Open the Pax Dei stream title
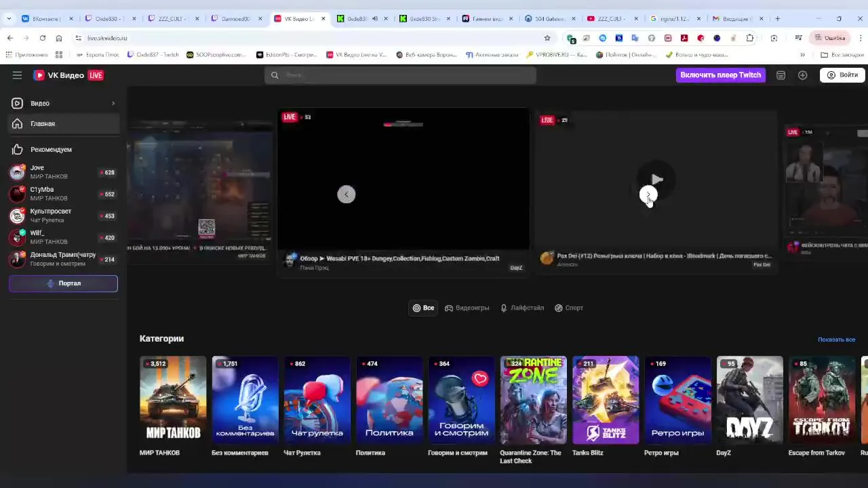 click(x=664, y=256)
